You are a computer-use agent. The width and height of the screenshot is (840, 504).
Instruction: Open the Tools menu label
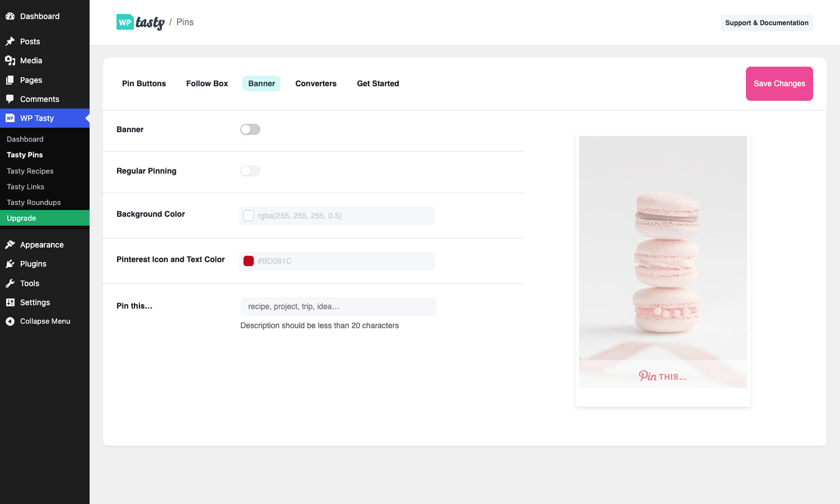pos(30,283)
